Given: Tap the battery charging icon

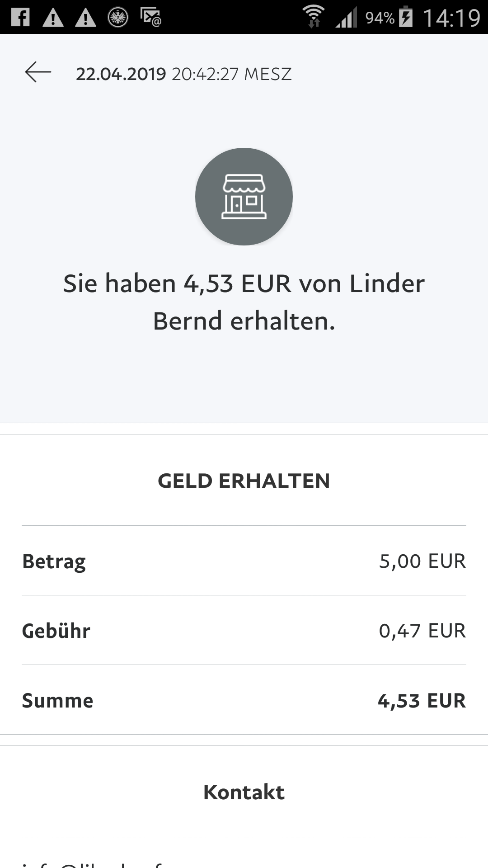Looking at the screenshot, I should pos(406,17).
